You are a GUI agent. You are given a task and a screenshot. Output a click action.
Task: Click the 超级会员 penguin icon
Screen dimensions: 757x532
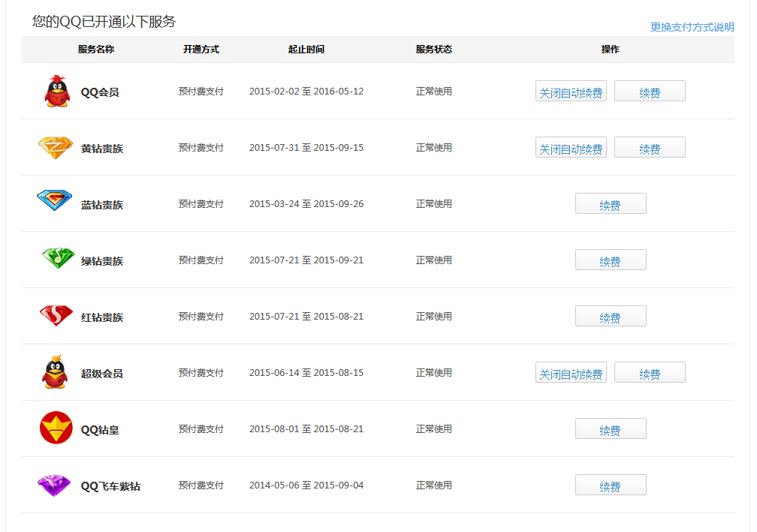(x=55, y=371)
